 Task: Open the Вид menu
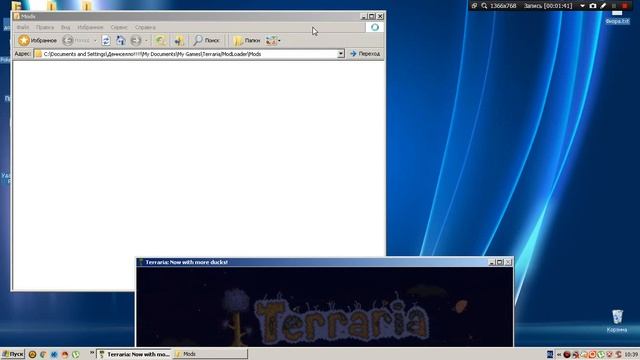tap(66, 27)
